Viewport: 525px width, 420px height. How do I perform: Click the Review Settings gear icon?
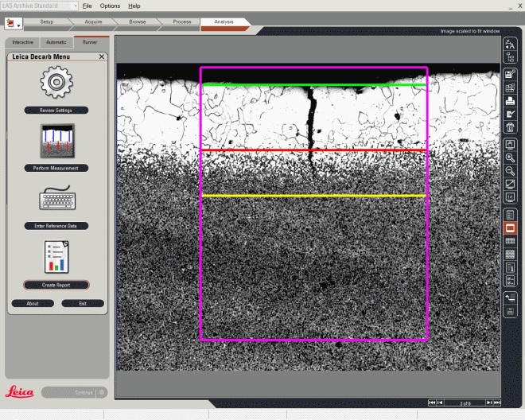point(56,83)
